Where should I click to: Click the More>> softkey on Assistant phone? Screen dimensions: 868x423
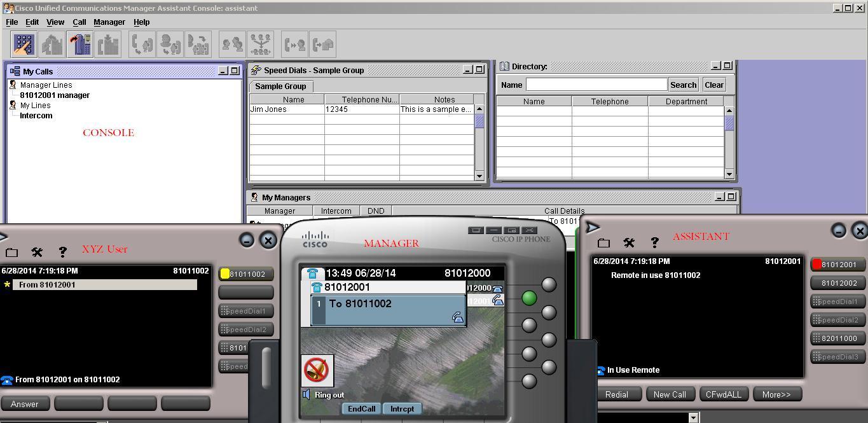776,394
